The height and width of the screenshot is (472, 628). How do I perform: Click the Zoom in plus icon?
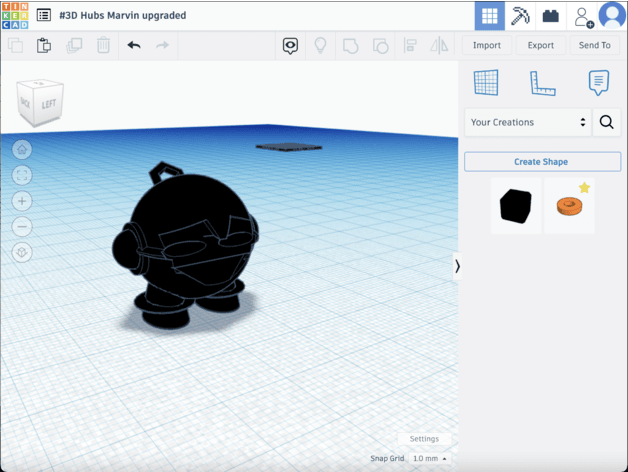[x=22, y=201]
